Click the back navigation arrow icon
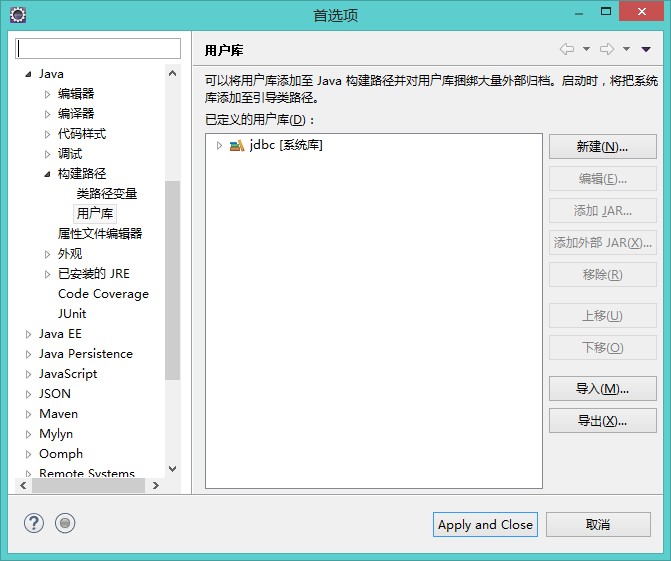Image resolution: width=671 pixels, height=561 pixels. [567, 49]
